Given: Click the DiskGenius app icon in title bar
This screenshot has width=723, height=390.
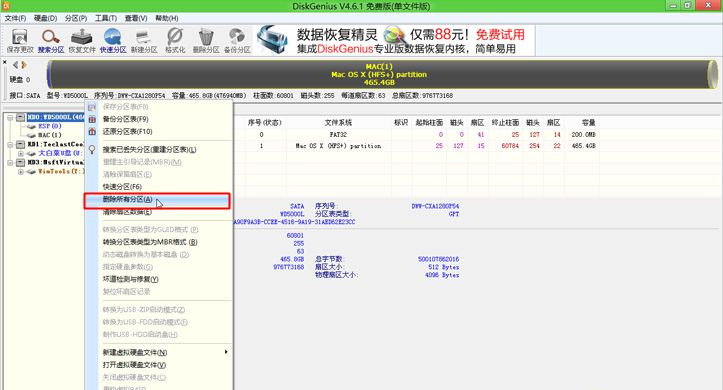Looking at the screenshot, I should [6, 6].
